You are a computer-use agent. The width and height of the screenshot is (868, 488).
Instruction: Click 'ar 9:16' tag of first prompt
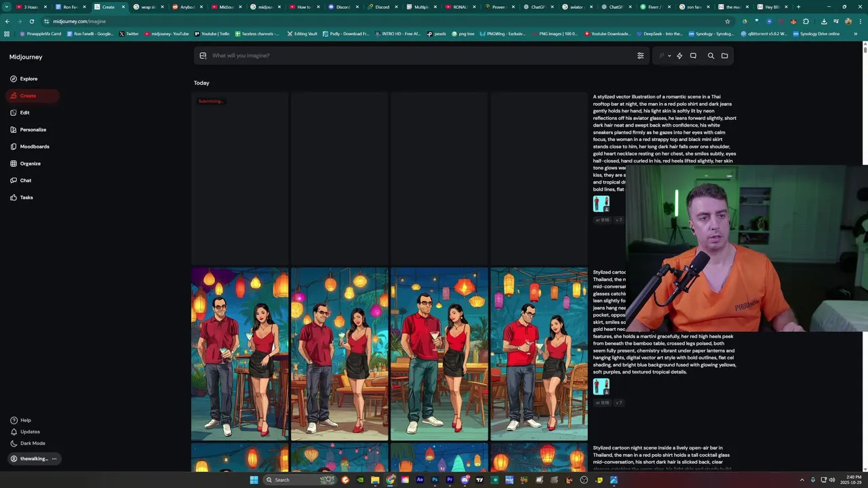602,220
